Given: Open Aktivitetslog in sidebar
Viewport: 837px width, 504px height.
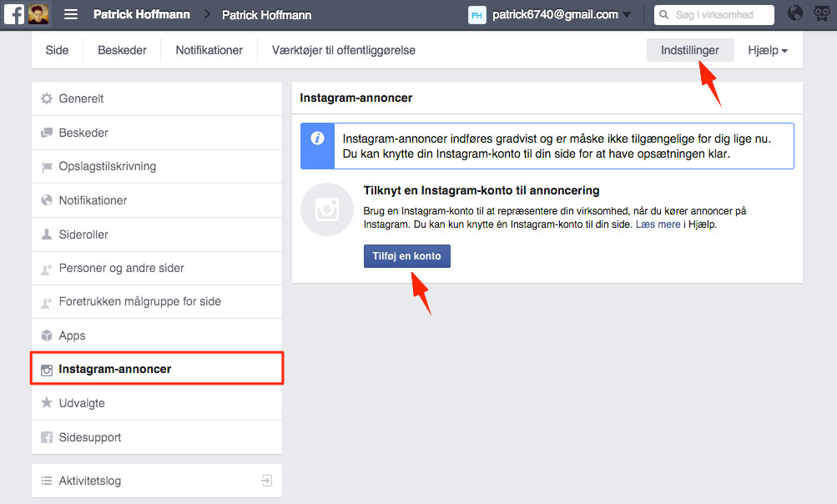Looking at the screenshot, I should tap(156, 481).
